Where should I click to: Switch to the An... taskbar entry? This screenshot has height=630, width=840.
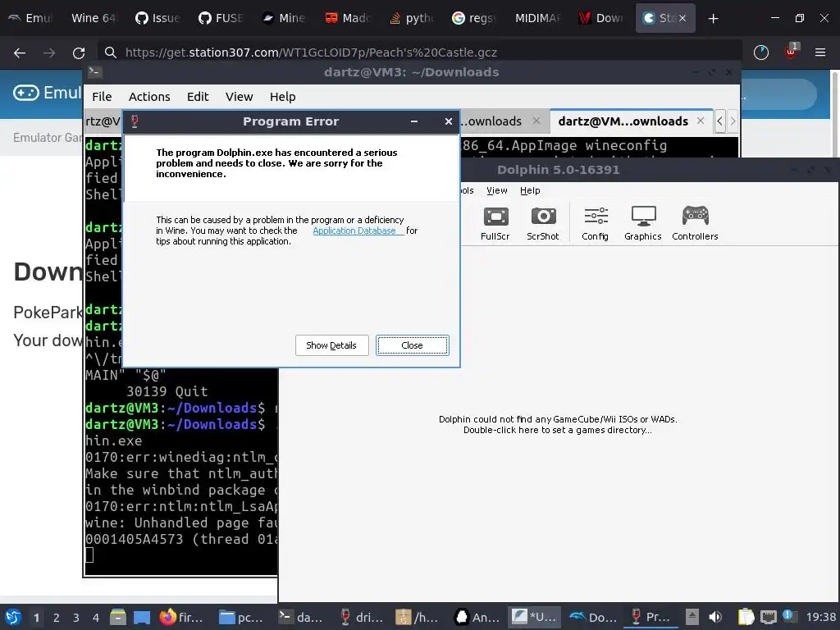click(x=477, y=617)
